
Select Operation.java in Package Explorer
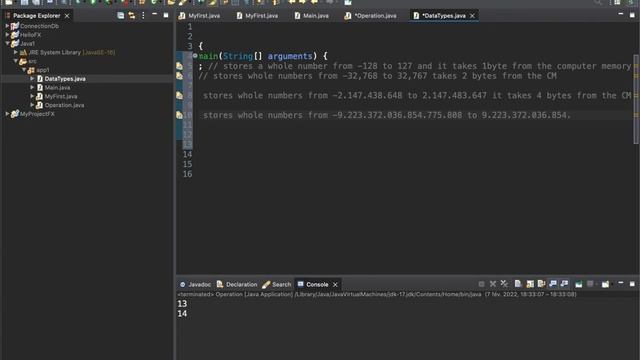pyautogui.click(x=64, y=105)
